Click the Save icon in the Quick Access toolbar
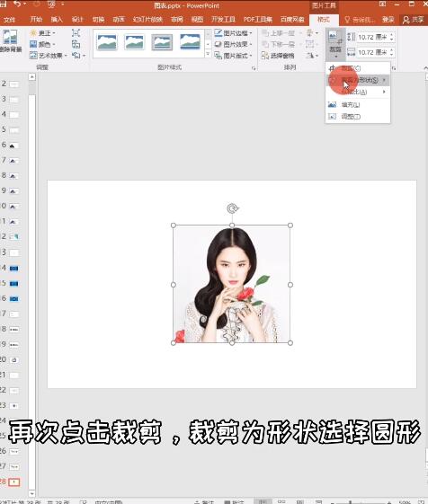The image size is (428, 504). (3, 4)
